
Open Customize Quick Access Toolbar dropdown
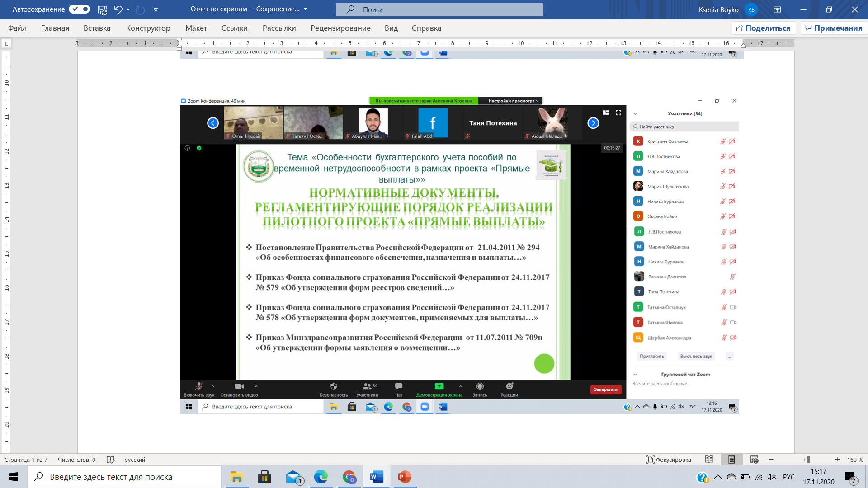[156, 9]
